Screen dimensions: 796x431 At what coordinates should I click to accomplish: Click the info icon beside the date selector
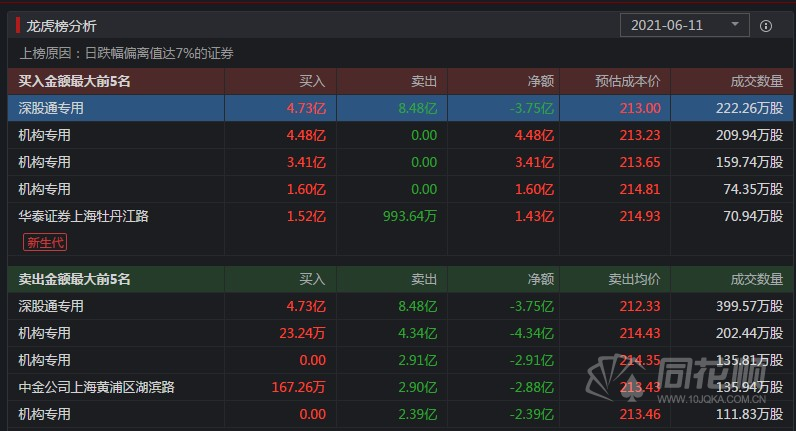coord(766,26)
